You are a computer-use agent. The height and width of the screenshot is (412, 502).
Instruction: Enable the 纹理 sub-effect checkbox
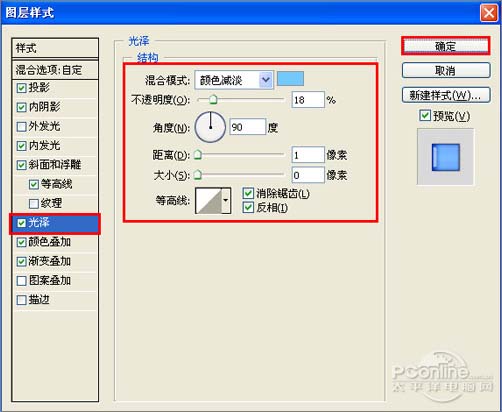pos(34,204)
